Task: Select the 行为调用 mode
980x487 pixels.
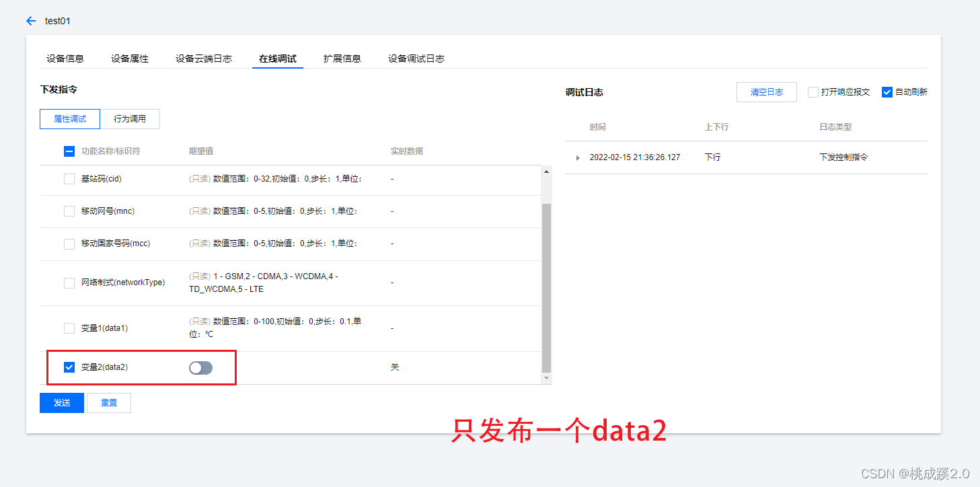Action: click(x=130, y=118)
